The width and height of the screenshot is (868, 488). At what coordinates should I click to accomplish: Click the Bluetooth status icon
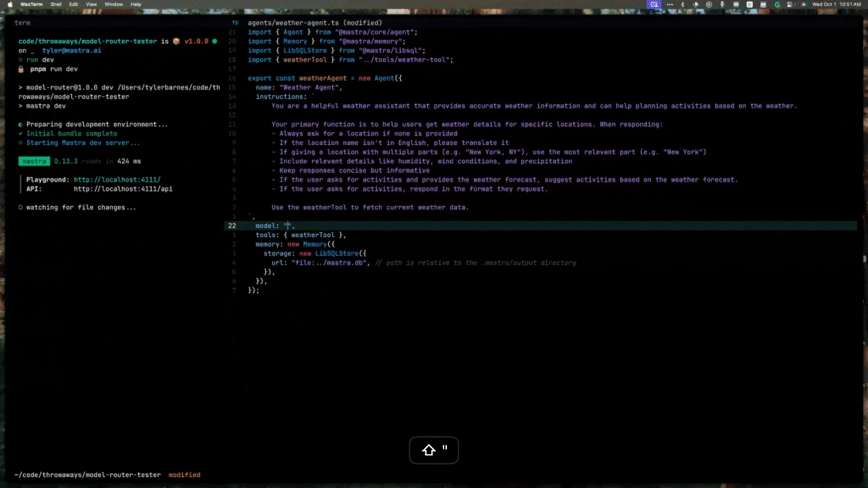(683, 5)
